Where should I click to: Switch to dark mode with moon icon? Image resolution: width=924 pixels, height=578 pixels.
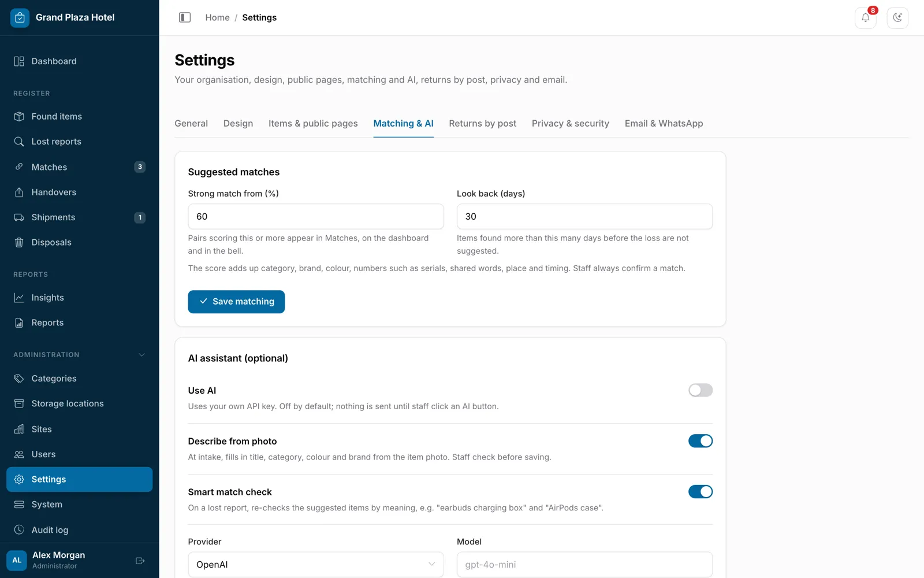click(x=897, y=18)
